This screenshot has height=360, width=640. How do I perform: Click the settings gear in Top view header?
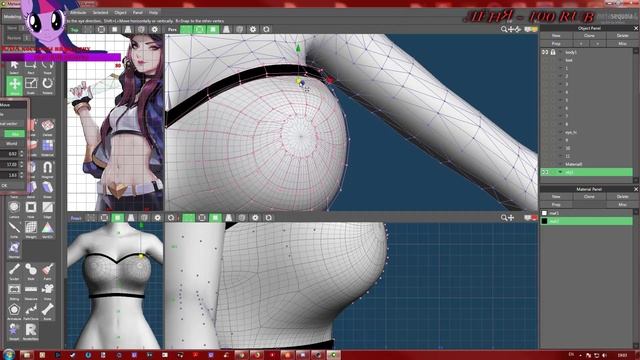(x=154, y=29)
